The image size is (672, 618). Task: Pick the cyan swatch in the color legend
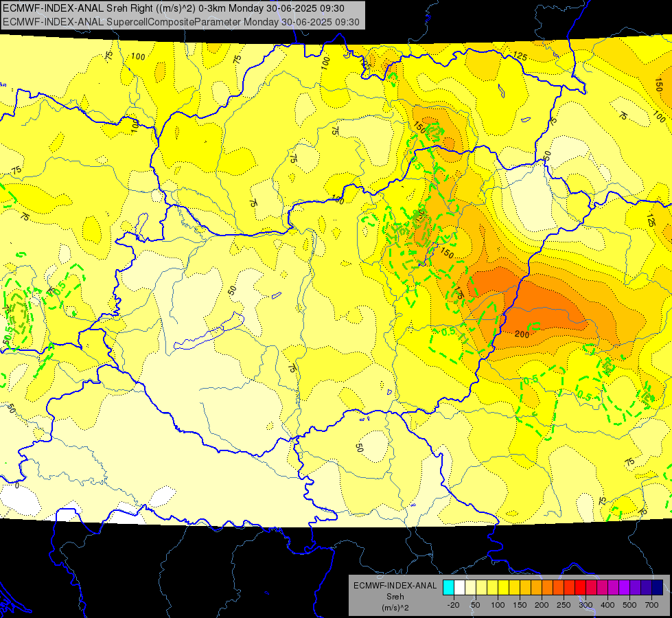(x=448, y=587)
